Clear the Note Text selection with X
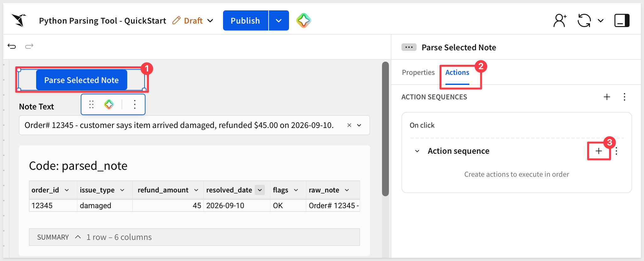The image size is (644, 261). [x=349, y=125]
